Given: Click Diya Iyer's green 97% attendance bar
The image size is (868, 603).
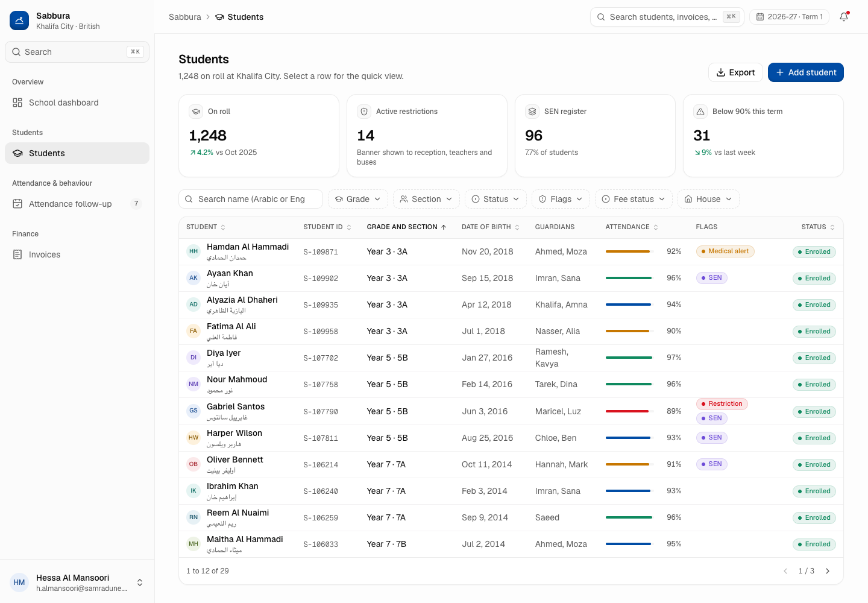Looking at the screenshot, I should 629,358.
